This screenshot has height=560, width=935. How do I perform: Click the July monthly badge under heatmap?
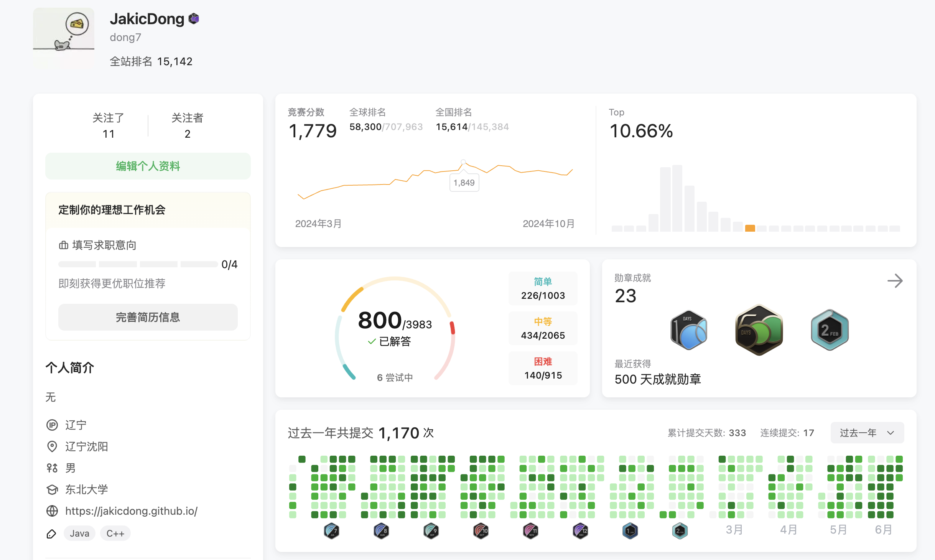click(331, 531)
